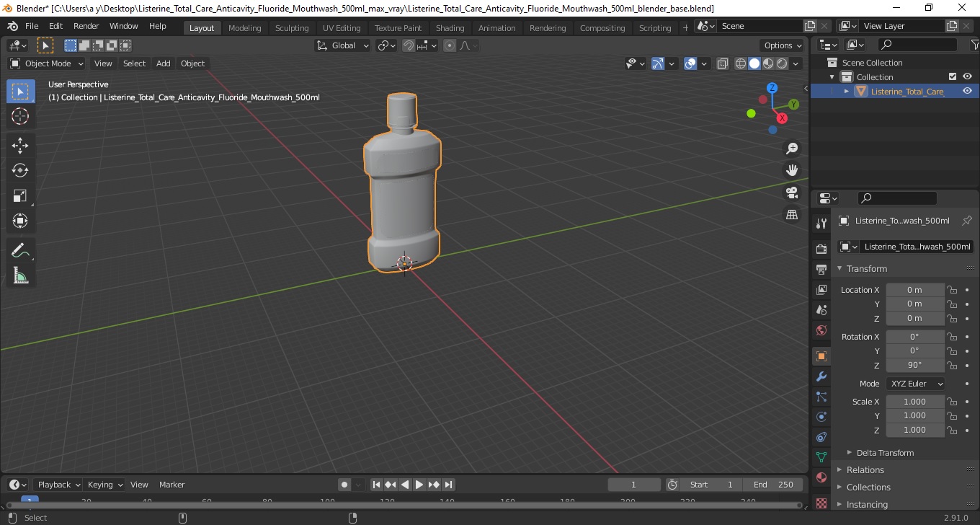This screenshot has width=980, height=525.
Task: Open Render menu
Action: point(86,26)
